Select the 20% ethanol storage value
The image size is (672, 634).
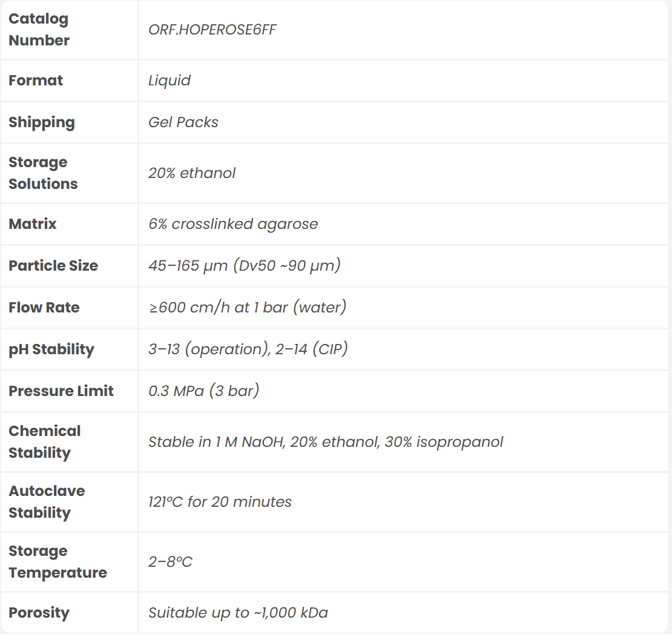192,173
